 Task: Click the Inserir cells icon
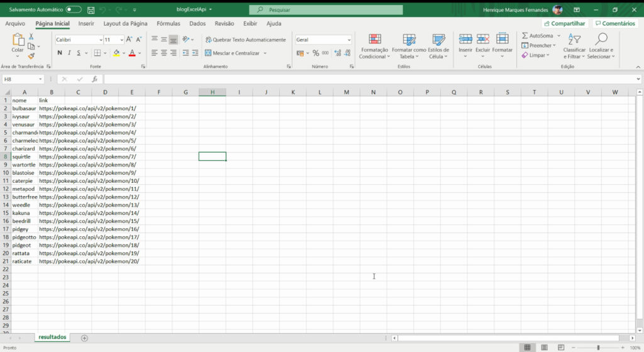(465, 39)
